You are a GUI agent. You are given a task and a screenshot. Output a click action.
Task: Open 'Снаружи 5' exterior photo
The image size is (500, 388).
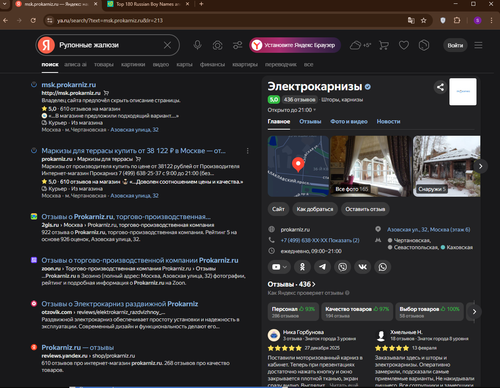click(447, 166)
